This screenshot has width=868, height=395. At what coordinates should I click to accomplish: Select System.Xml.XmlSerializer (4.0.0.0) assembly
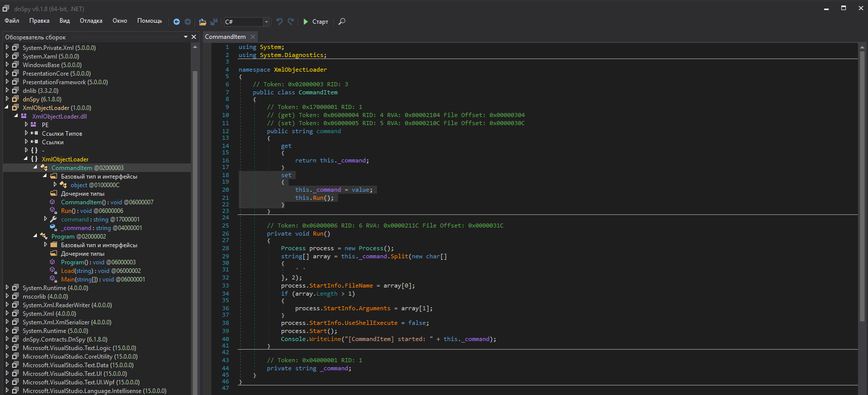point(67,322)
